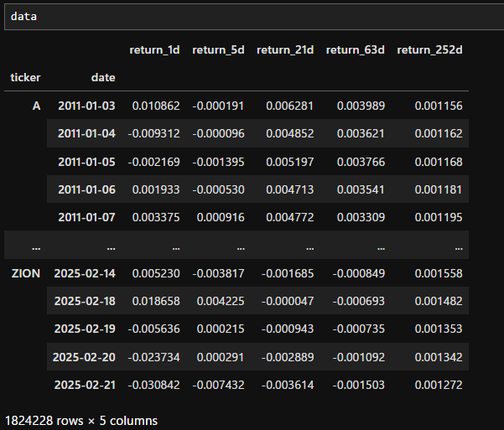The width and height of the screenshot is (504, 430).
Task: Click value -0.003614 in return_21d
Action: [x=288, y=385]
